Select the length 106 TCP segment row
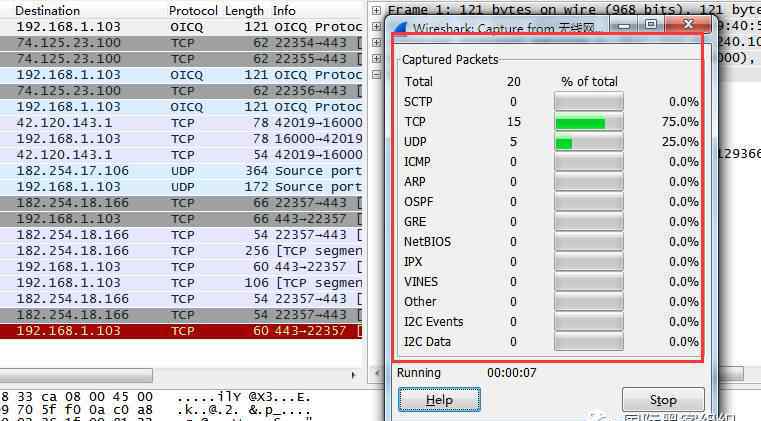 [x=181, y=283]
